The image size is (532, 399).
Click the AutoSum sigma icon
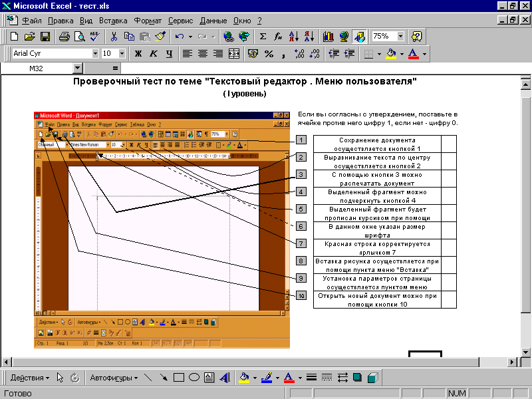tap(263, 37)
